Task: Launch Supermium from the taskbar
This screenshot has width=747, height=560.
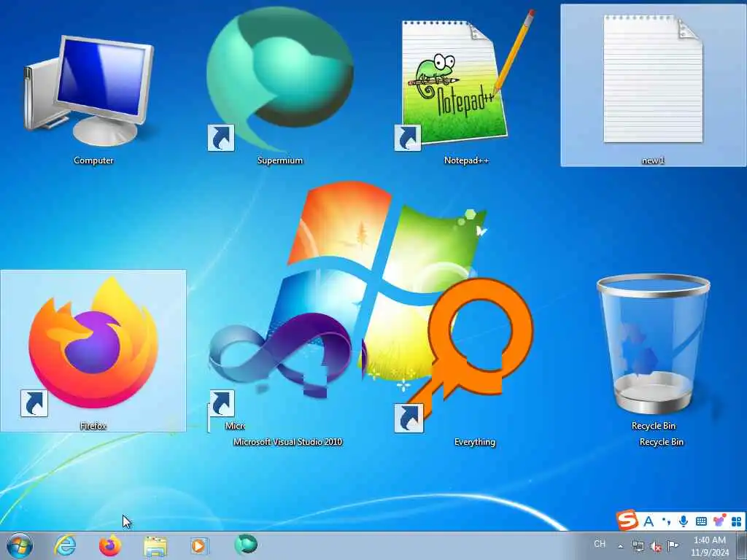Action: 246,545
